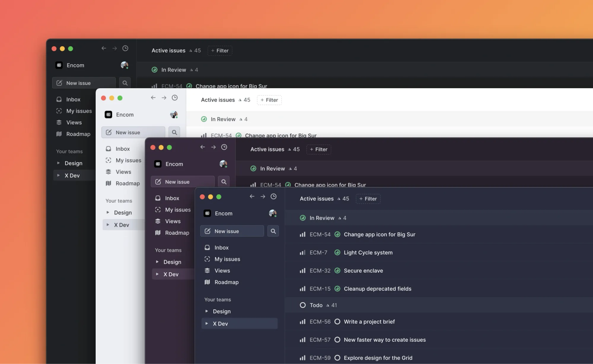Collapse the Todo group header
The image size is (593, 364).
click(316, 305)
